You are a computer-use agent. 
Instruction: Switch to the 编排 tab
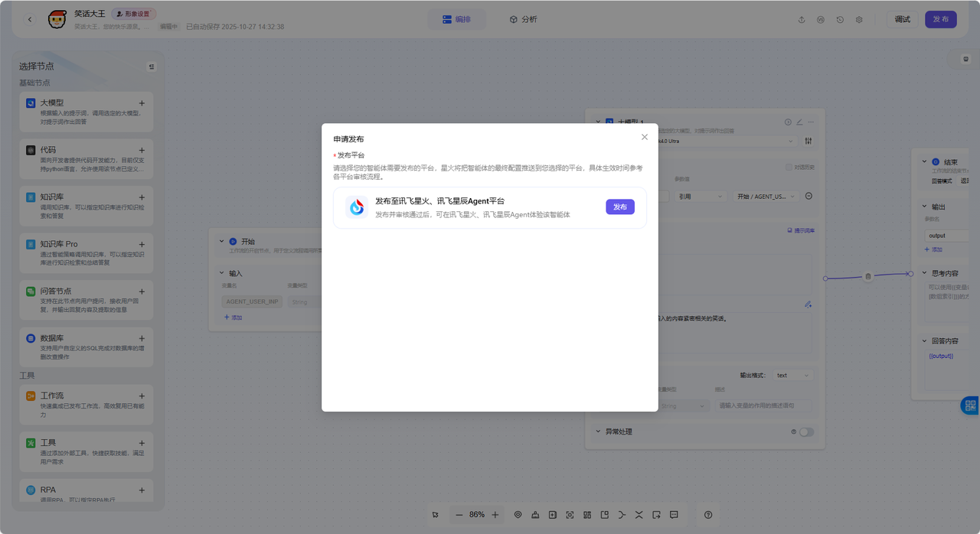(x=456, y=19)
